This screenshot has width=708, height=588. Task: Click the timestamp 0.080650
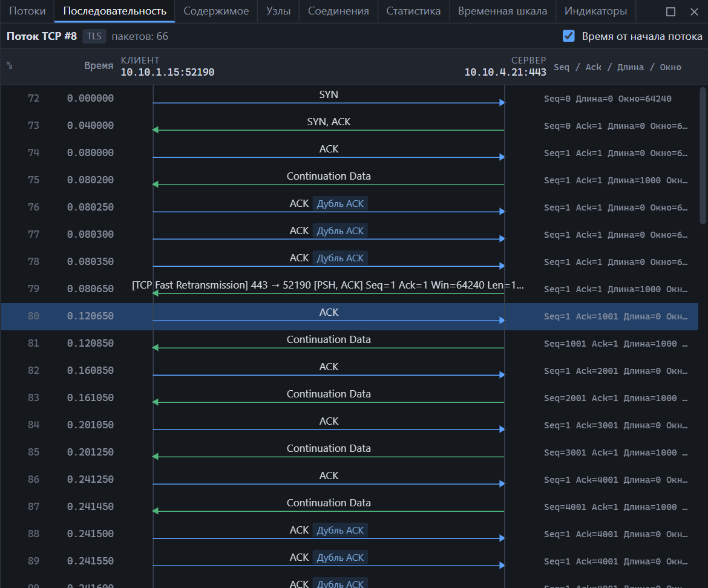(x=90, y=289)
